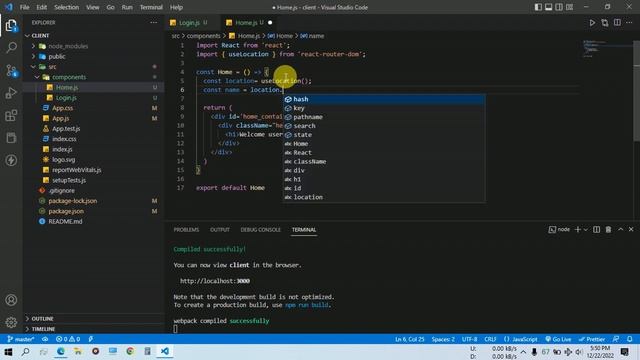640x360 pixels.
Task: Open the Terminal menu
Action: click(151, 7)
